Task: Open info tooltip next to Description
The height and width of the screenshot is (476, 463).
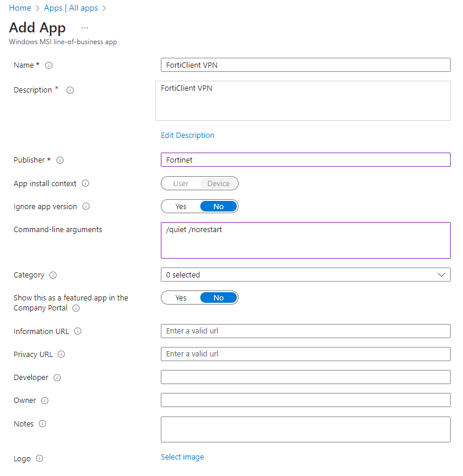Action: [70, 90]
